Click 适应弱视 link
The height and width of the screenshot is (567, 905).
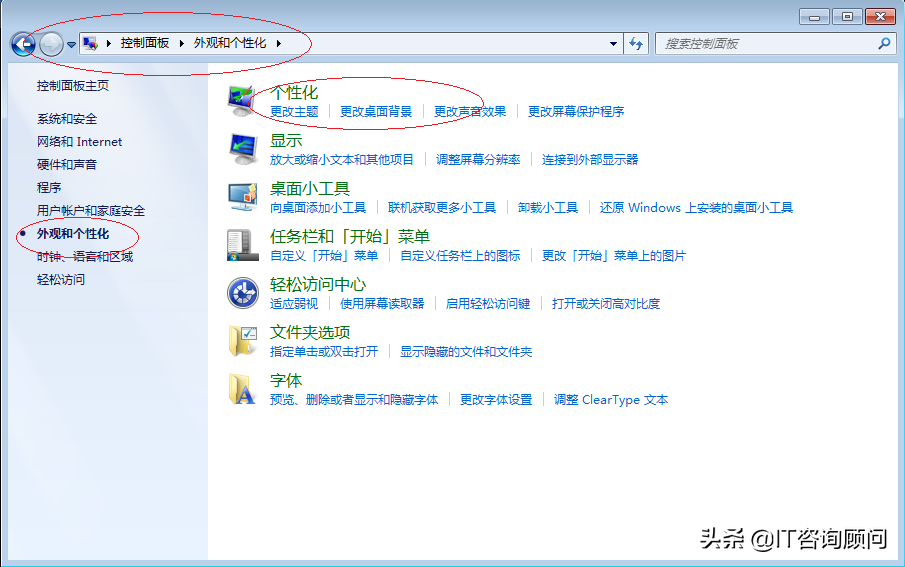[x=294, y=304]
